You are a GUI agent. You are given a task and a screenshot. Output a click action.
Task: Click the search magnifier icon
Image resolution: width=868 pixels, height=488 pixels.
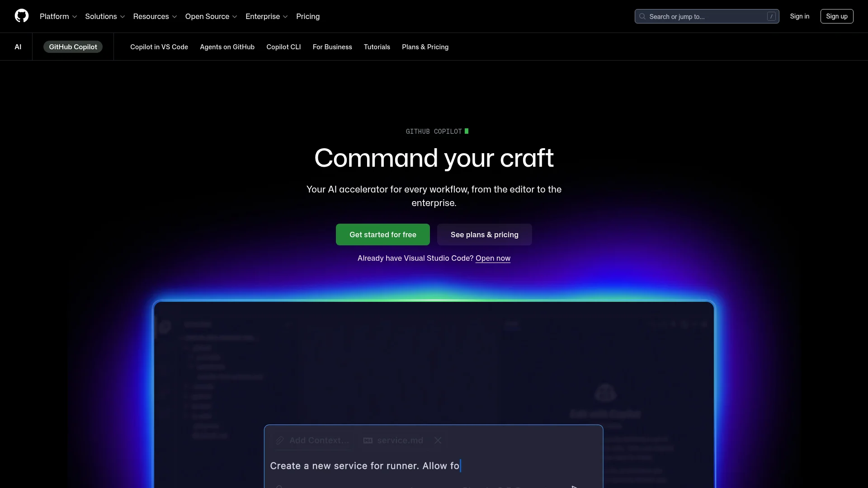pos(642,16)
